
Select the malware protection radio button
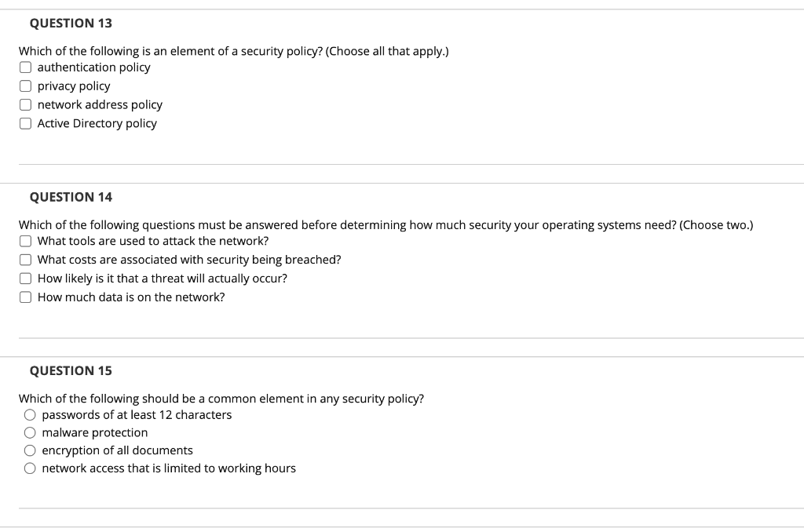pos(30,433)
